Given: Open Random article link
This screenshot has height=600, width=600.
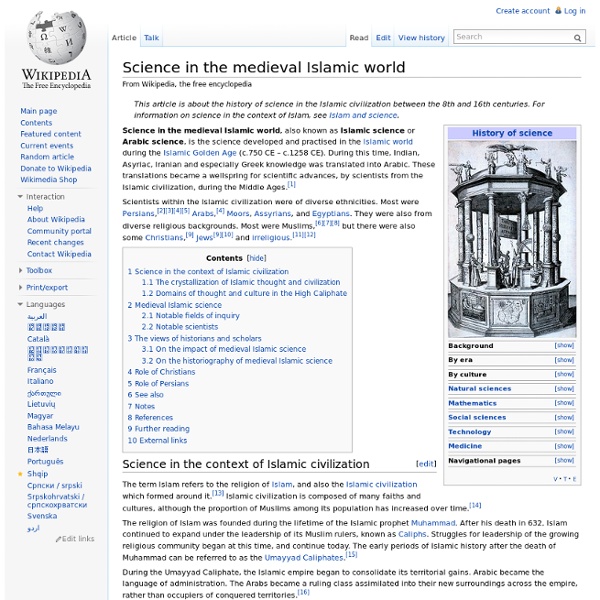Looking at the screenshot, I should click(x=47, y=157).
